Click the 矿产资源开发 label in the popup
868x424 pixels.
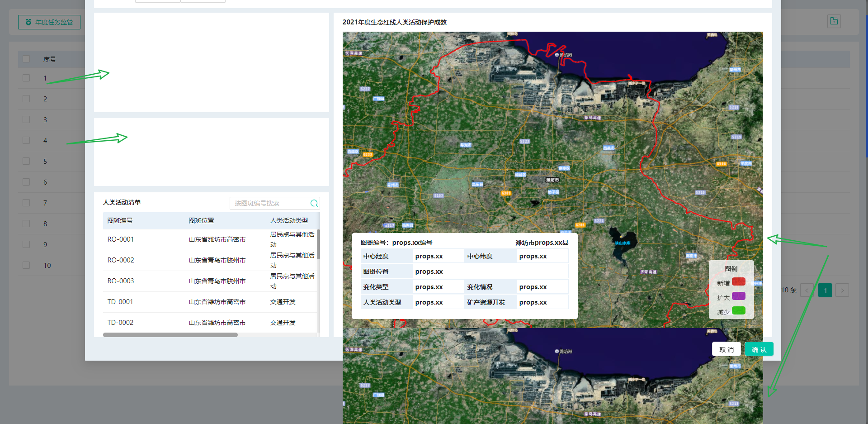[x=486, y=302]
